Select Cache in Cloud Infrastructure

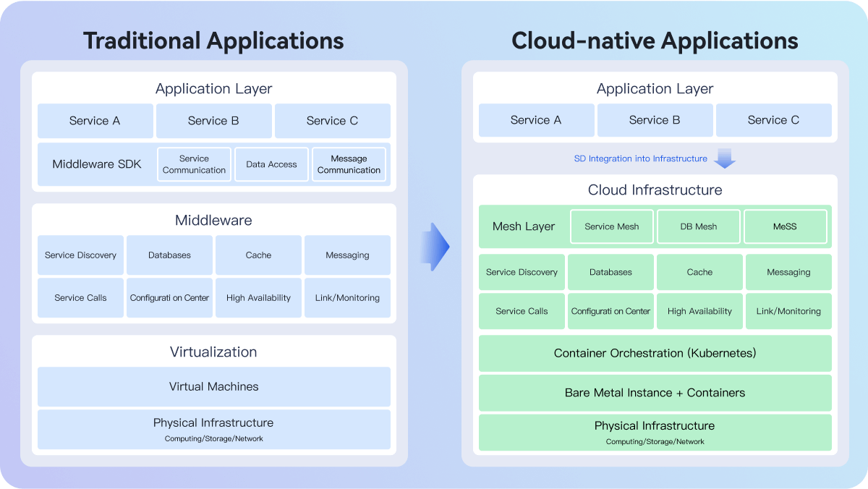pyautogui.click(x=699, y=273)
